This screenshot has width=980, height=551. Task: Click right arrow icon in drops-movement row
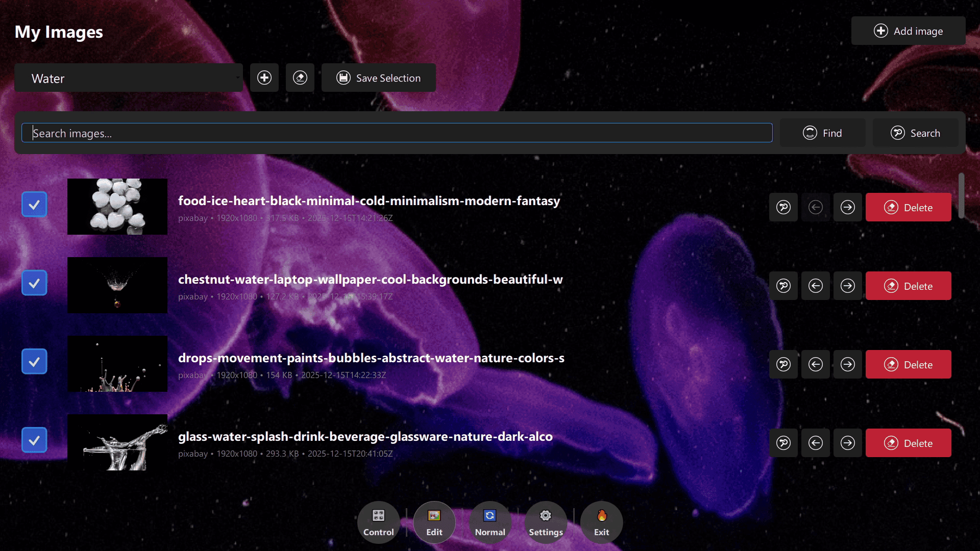[848, 364]
